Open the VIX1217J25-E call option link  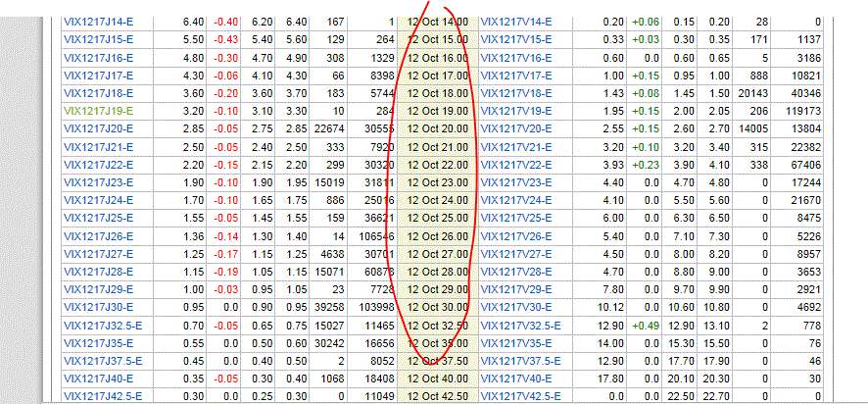click(99, 219)
